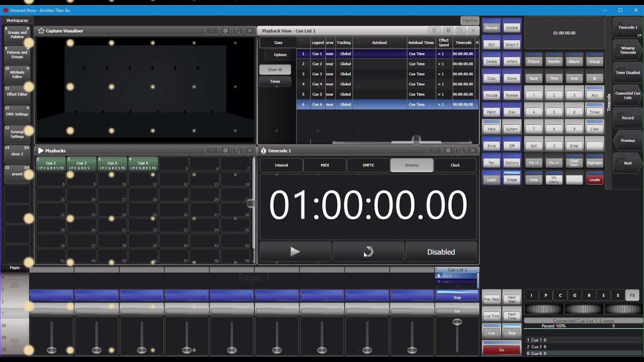Select the FX attribute bank
The image size is (644, 362).
click(x=632, y=296)
